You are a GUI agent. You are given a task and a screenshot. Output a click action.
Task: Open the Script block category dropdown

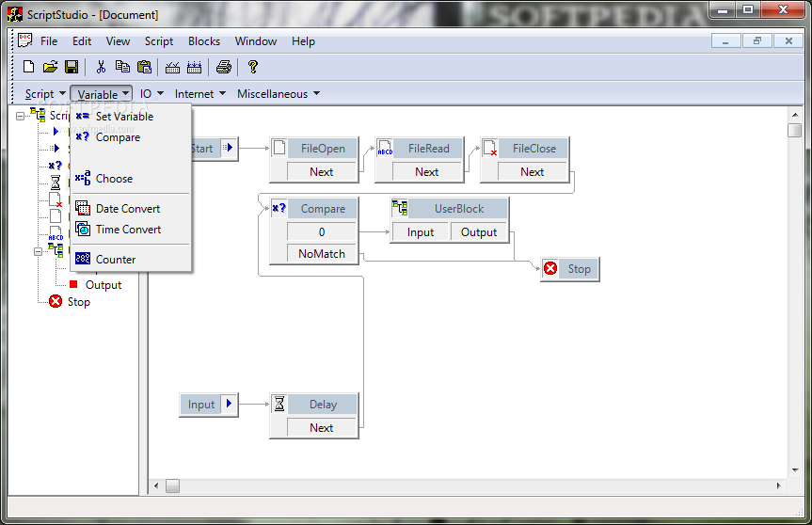click(x=45, y=94)
